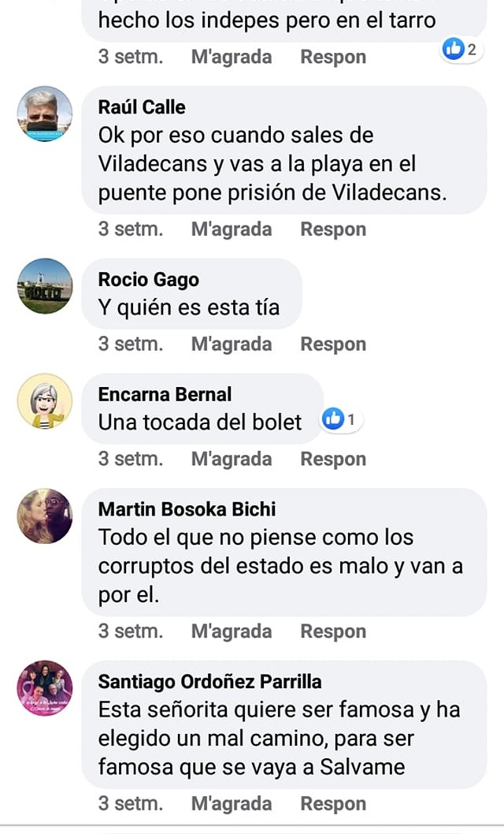This screenshot has width=504, height=834.
Task: Open the Santiago Ordoñez Parrilla name link
Action: click(x=209, y=681)
